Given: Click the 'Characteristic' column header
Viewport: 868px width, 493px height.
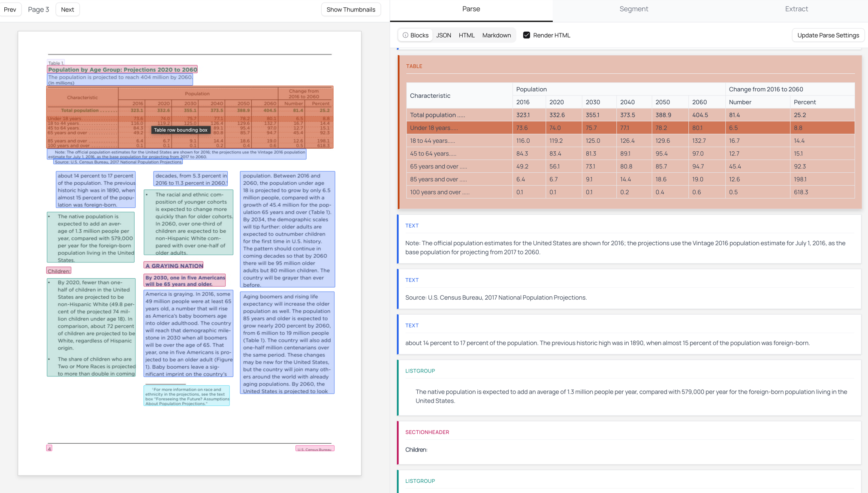Looking at the screenshot, I should tap(459, 96).
